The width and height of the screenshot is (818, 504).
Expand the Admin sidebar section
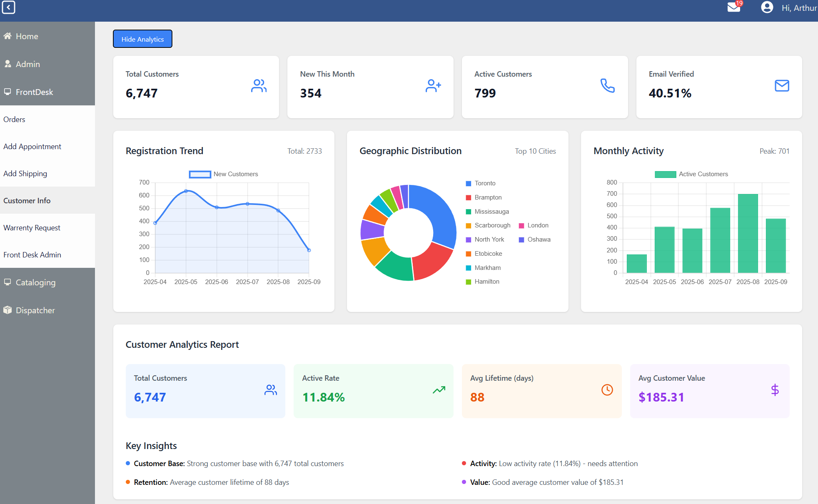tap(27, 64)
